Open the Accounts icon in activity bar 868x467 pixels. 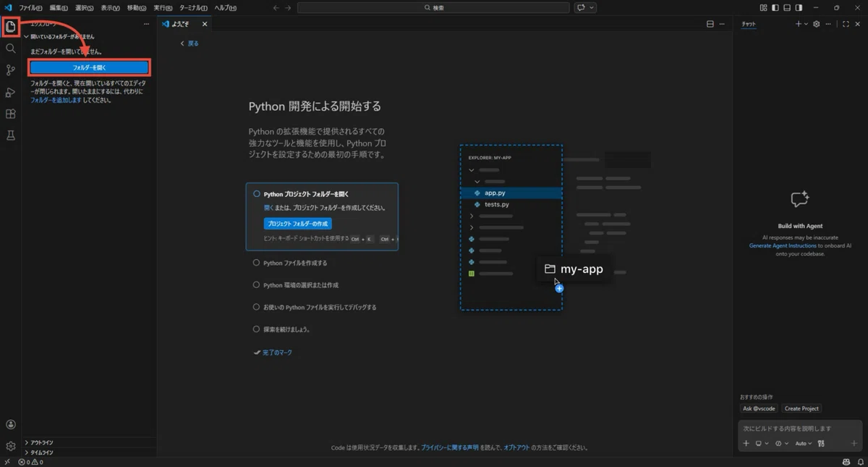pos(10,425)
